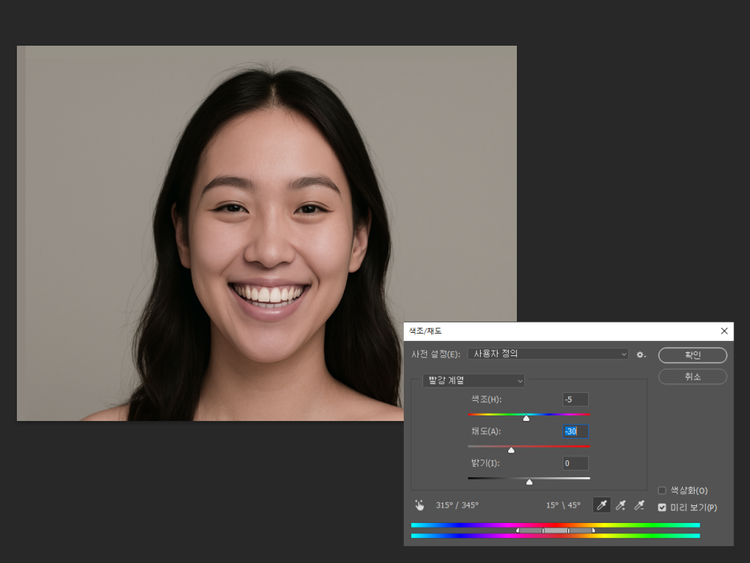Click the 밝기 value input field

[x=575, y=463]
